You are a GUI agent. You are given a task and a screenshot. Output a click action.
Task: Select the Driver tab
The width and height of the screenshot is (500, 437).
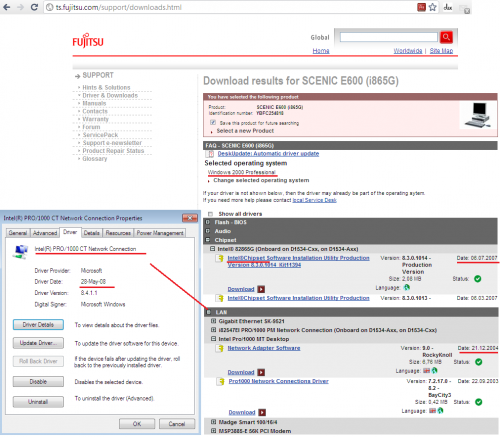click(70, 232)
